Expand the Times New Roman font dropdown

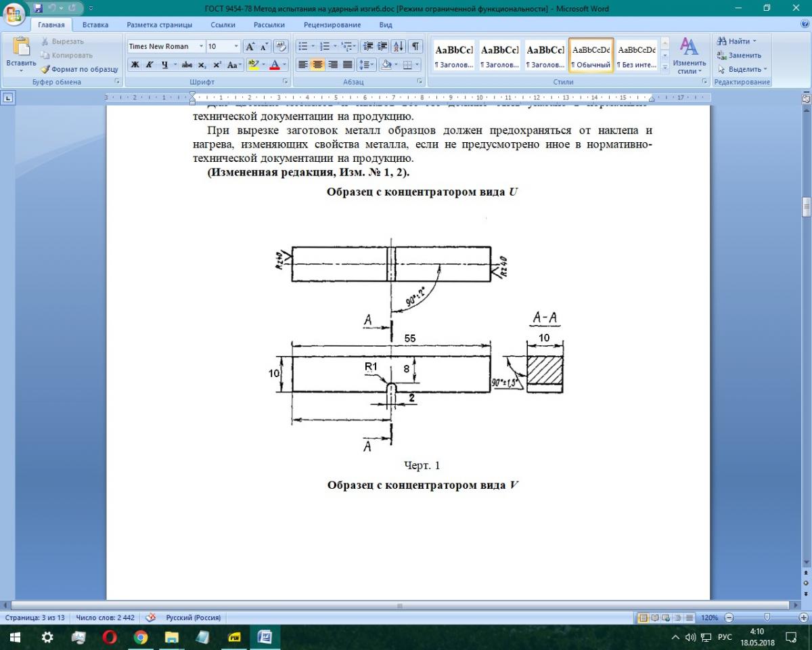[x=201, y=47]
